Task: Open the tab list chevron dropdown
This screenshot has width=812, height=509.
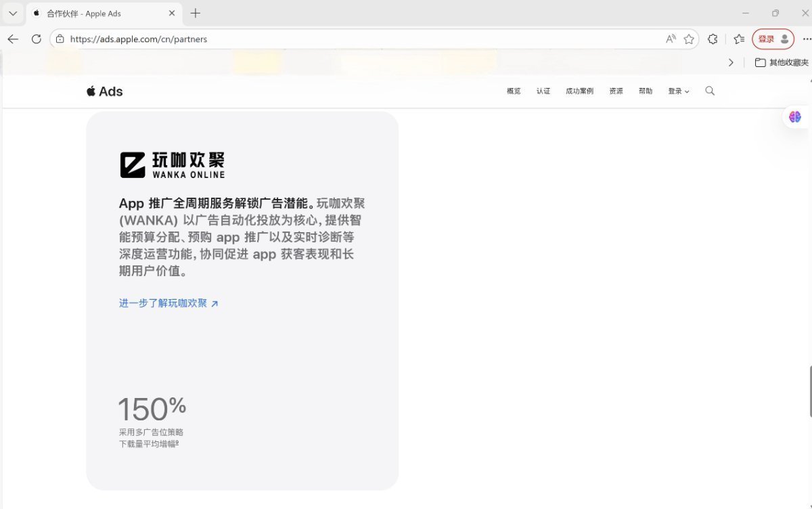Action: point(13,14)
